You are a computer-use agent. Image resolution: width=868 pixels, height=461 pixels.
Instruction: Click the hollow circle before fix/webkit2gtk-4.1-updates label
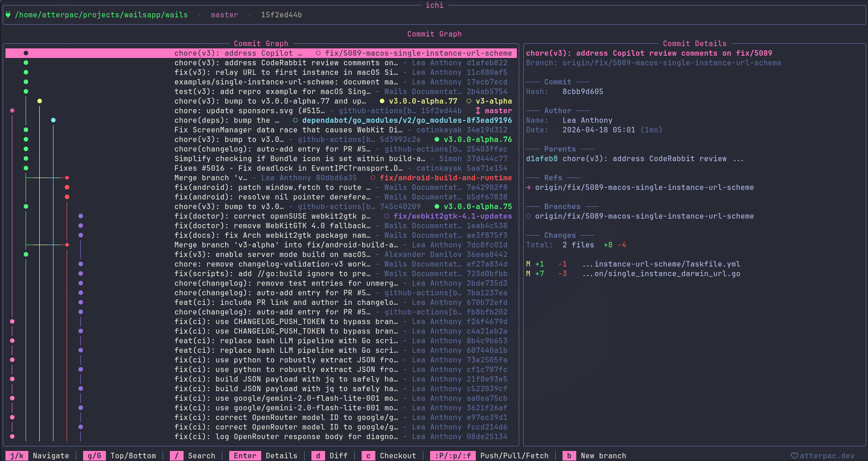386,216
